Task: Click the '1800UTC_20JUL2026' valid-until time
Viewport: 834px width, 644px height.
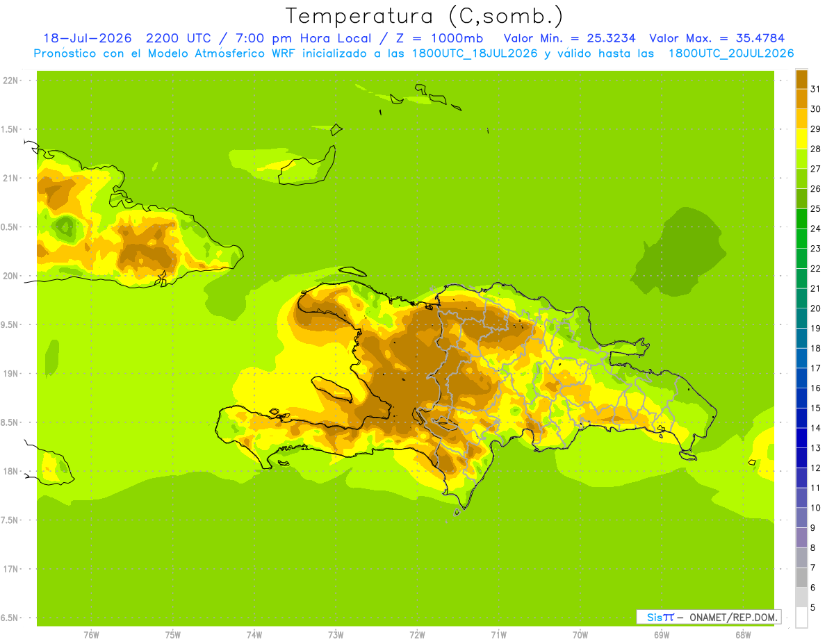Action: click(731, 53)
